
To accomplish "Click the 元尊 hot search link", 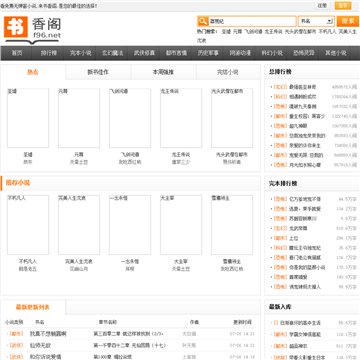I will [237, 32].
